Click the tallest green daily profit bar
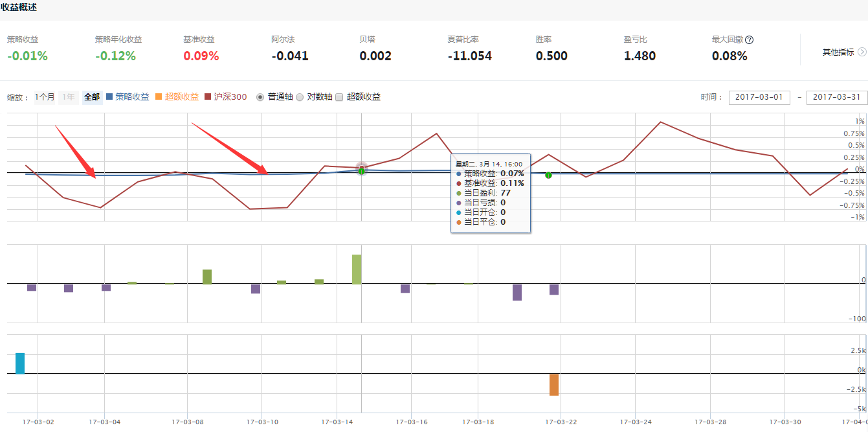 (357, 269)
